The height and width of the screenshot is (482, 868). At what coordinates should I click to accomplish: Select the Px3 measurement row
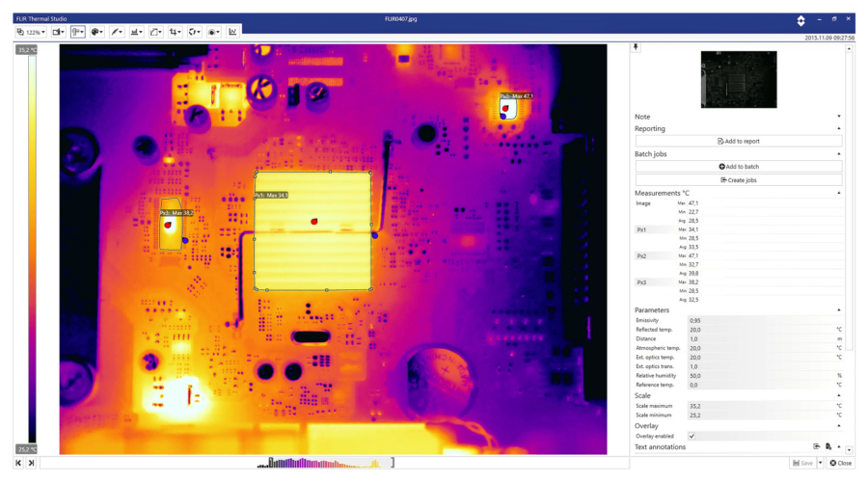click(654, 282)
